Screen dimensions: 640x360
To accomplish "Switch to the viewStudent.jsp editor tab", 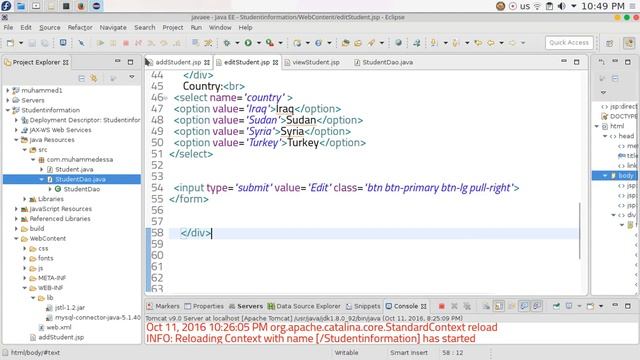I will (316, 62).
